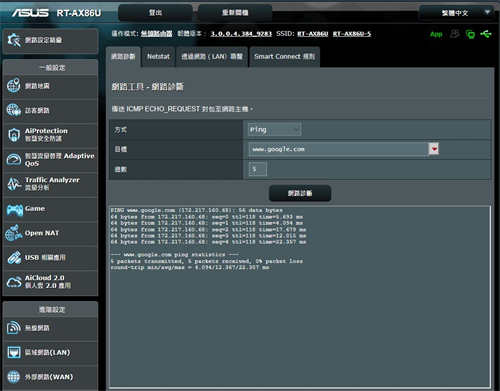Click the 一般設定 general section header
Image resolution: width=500 pixels, height=391 pixels.
point(52,68)
